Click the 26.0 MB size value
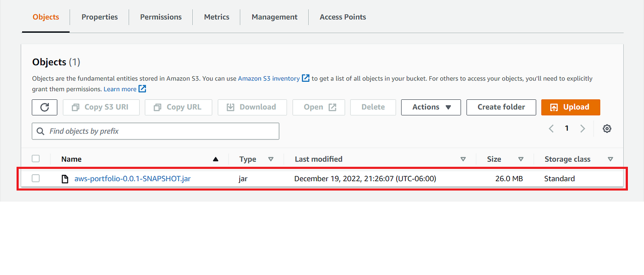The width and height of the screenshot is (644, 275). [x=509, y=179]
